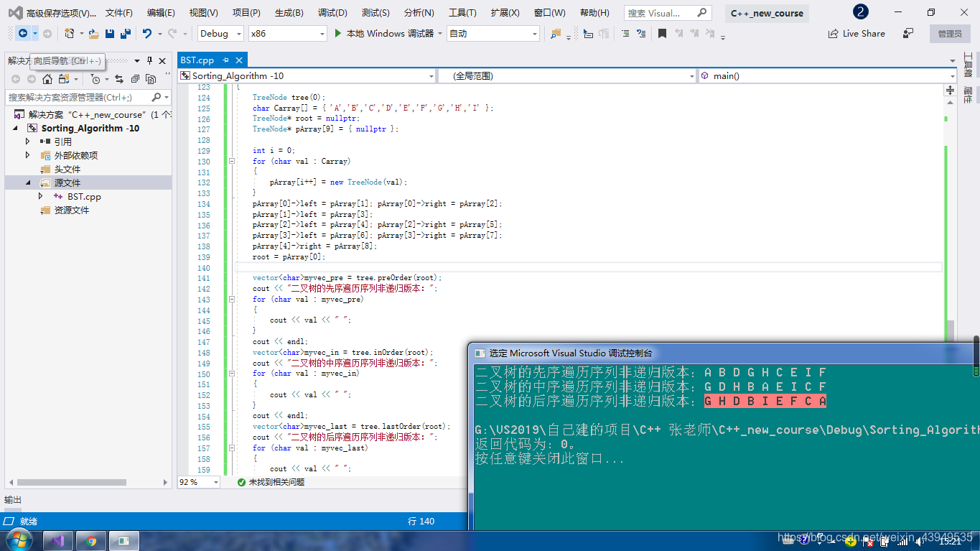This screenshot has width=980, height=551.
Task: Undo the last edit with the undo arrow
Action: click(x=147, y=33)
